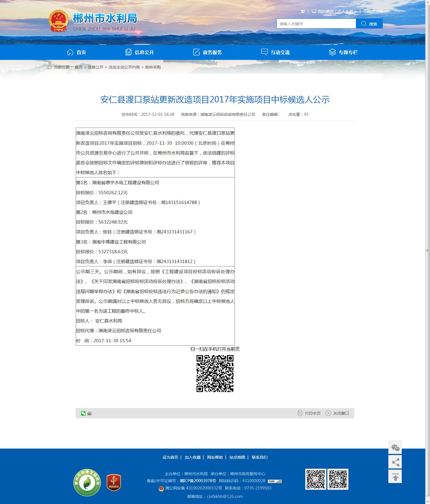Click the Weibo share icon below article
This screenshot has height=504, width=430.
point(89,413)
